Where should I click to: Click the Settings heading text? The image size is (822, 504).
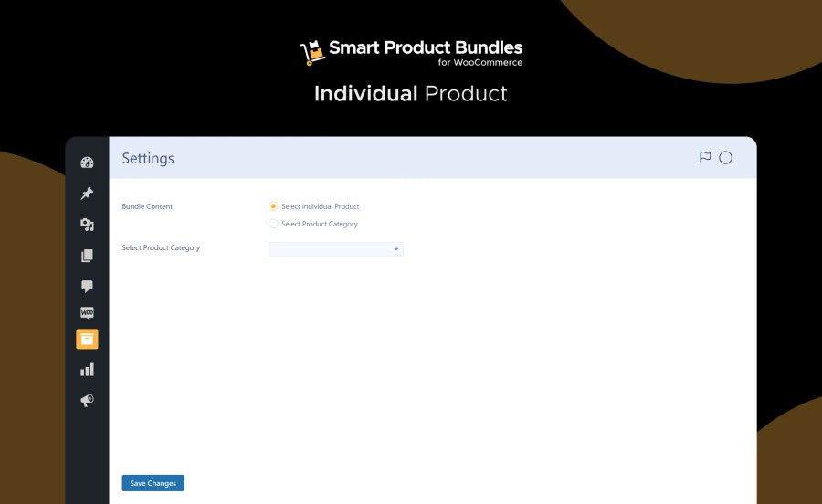click(148, 158)
